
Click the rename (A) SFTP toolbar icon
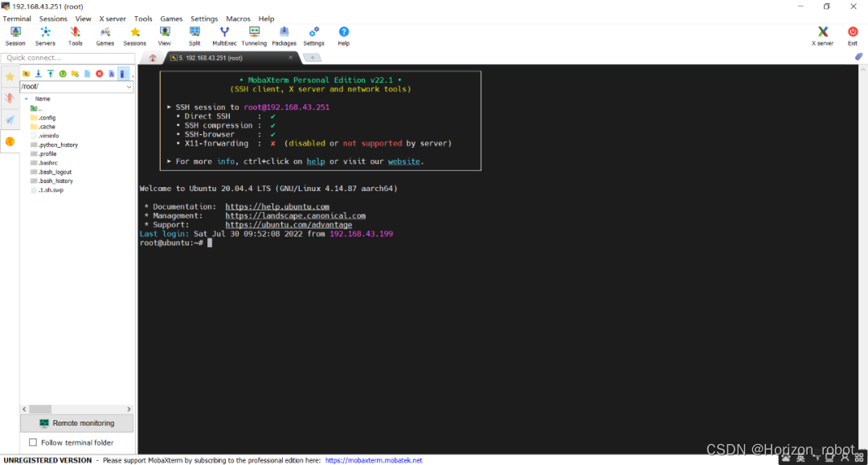pyautogui.click(x=111, y=74)
